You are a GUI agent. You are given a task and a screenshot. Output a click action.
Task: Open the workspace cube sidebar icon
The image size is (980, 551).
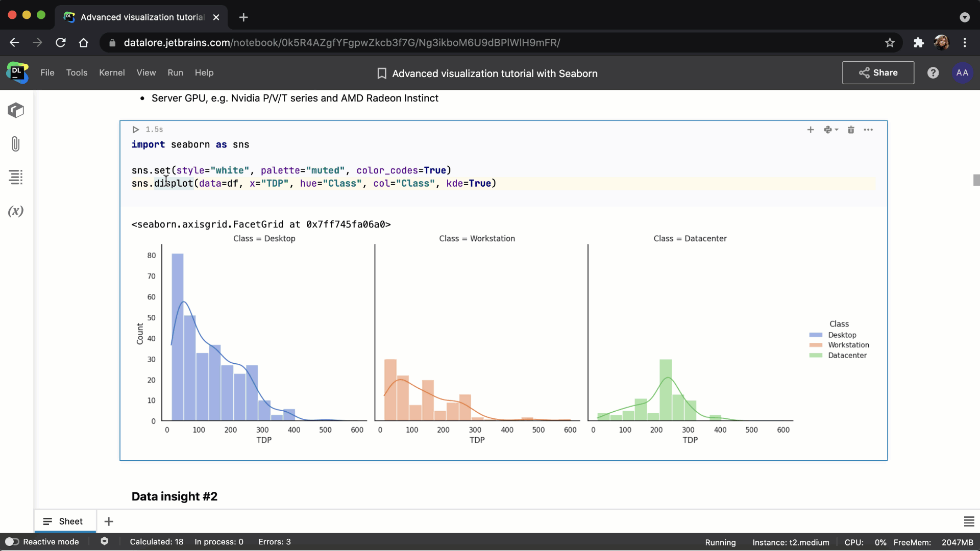(16, 110)
